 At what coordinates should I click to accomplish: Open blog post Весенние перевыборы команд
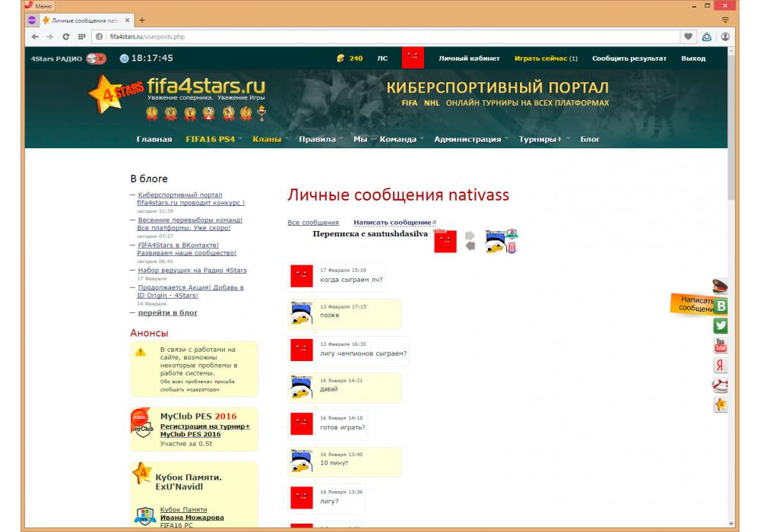click(189, 224)
